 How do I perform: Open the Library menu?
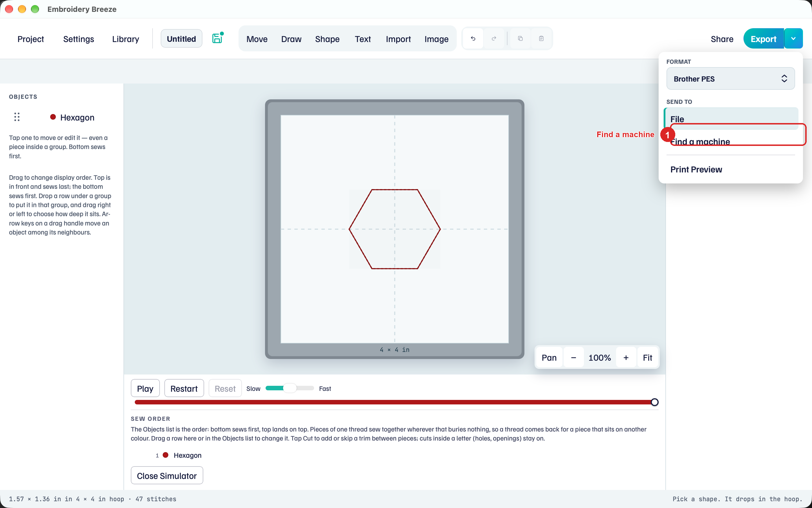(x=125, y=39)
